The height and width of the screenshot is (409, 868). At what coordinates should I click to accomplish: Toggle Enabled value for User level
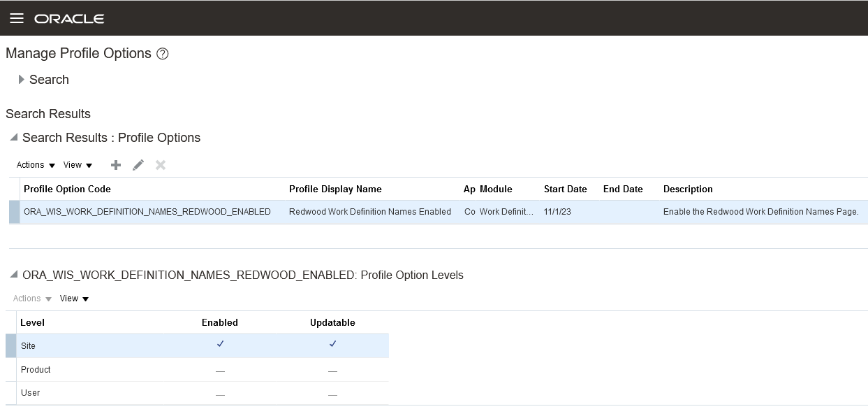220,394
